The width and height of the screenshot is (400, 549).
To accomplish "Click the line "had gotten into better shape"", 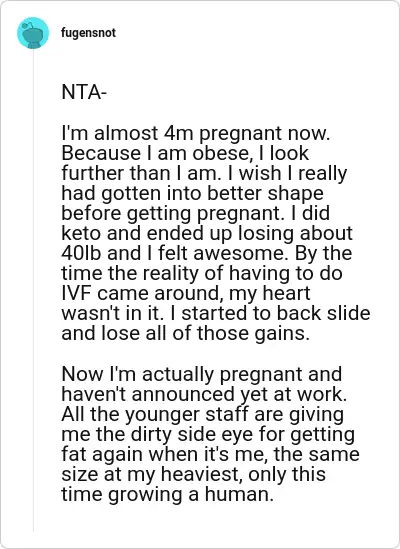I will point(192,193).
